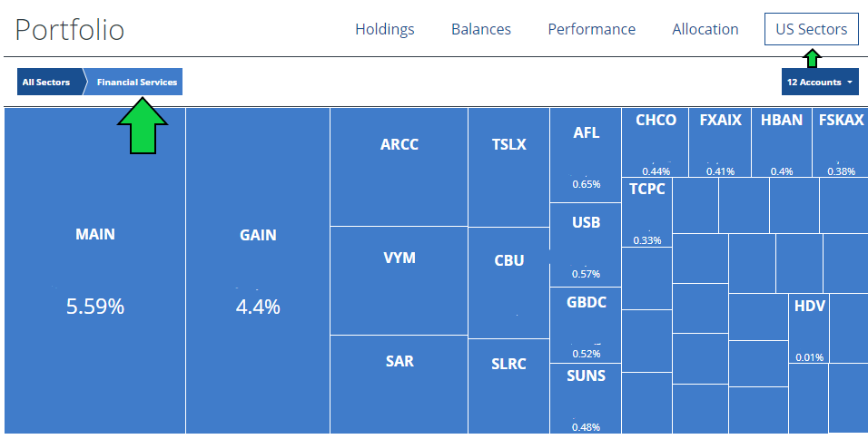The height and width of the screenshot is (439, 868).
Task: Open the Performance tab
Action: pyautogui.click(x=591, y=29)
